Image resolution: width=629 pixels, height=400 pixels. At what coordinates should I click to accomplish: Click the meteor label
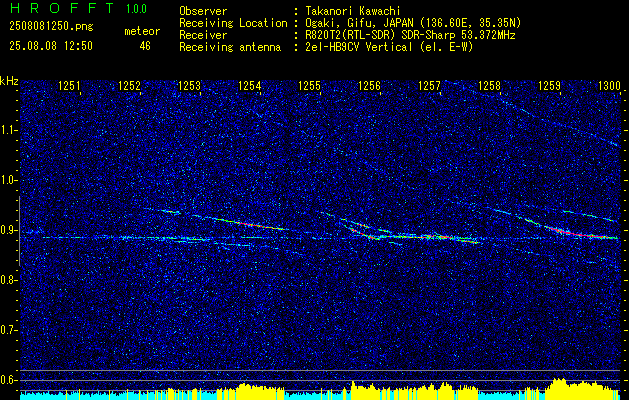(x=142, y=31)
